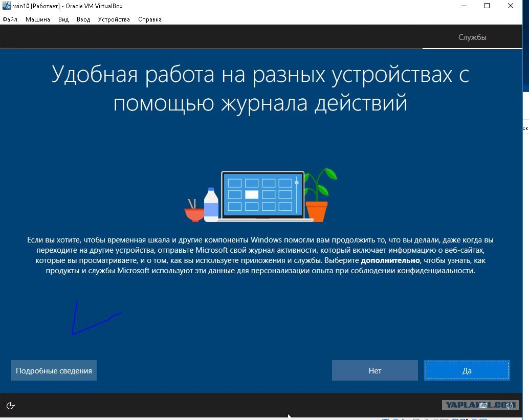This screenshot has height=420, width=529.
Task: Minimize the VirtualBox window
Action: (464, 6)
